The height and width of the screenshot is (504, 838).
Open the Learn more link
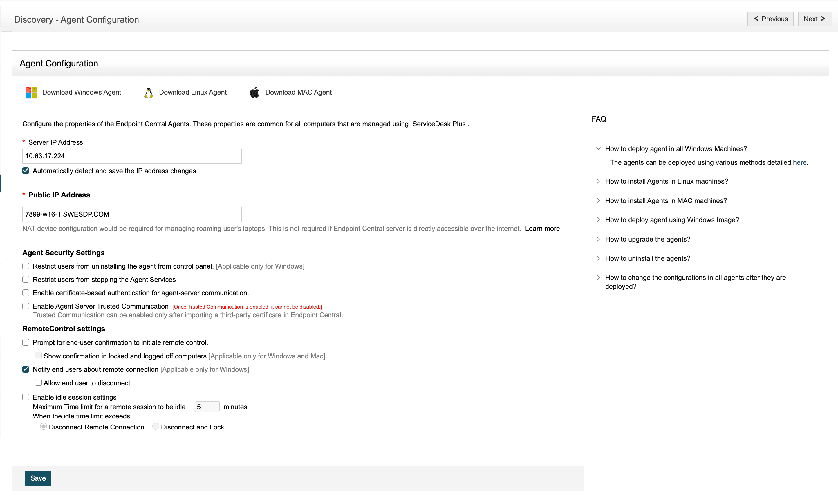[542, 229]
